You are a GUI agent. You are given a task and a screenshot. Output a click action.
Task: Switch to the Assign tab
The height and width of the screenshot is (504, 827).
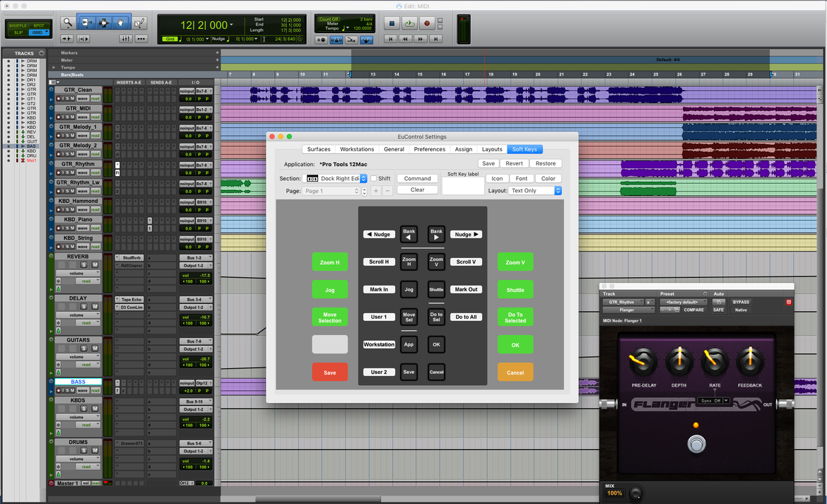464,149
